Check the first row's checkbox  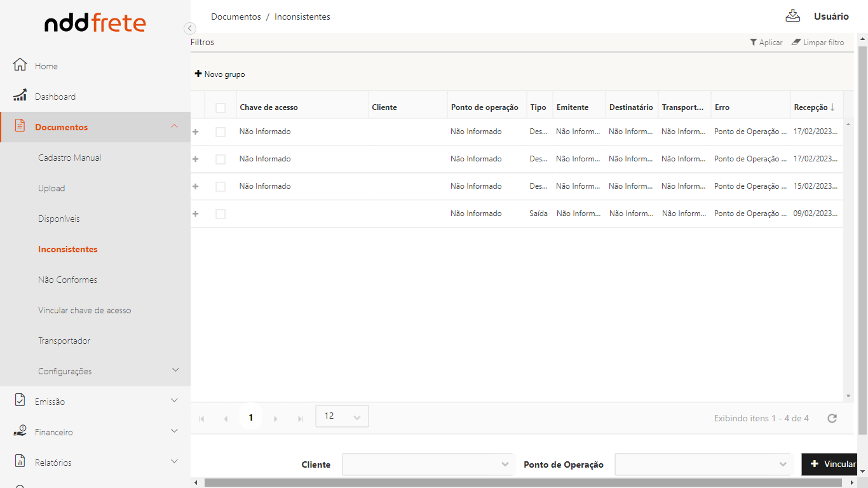220,132
